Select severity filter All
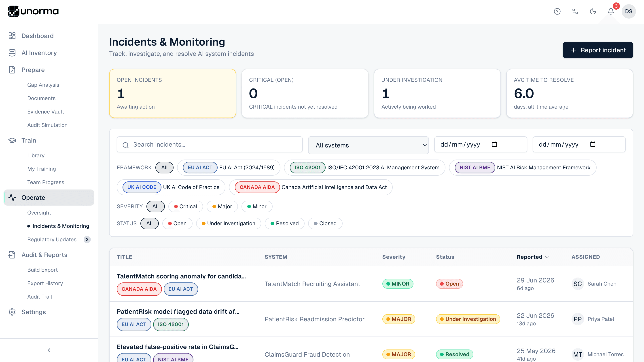Screen dimensions: 644x362 [x=155, y=206]
